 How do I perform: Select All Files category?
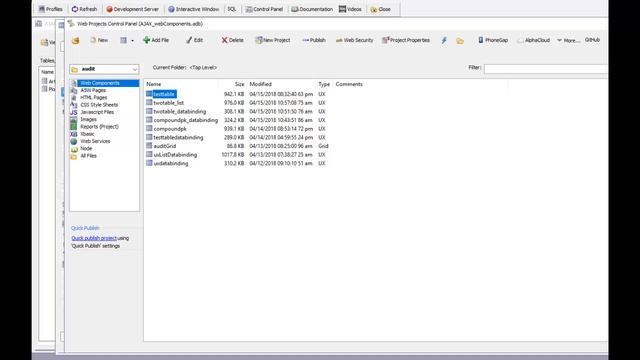click(88, 156)
